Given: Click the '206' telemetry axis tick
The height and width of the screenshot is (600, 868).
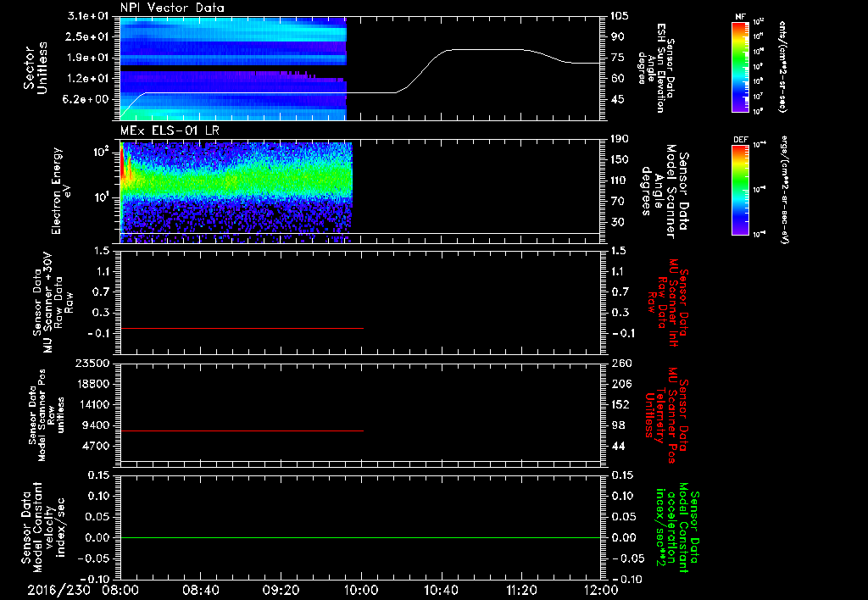Looking at the screenshot, I should [620, 384].
